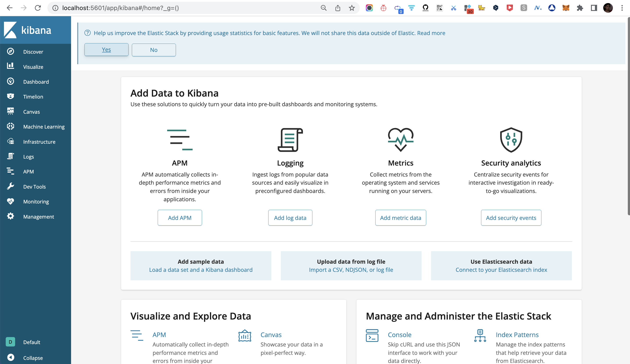
Task: Select Logs in the side menu
Action: point(29,157)
